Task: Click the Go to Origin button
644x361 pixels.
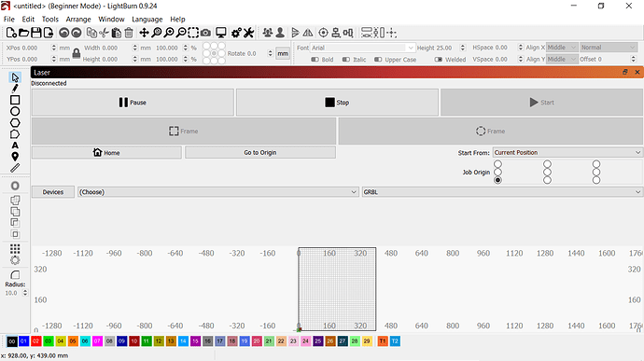Action: [x=260, y=152]
